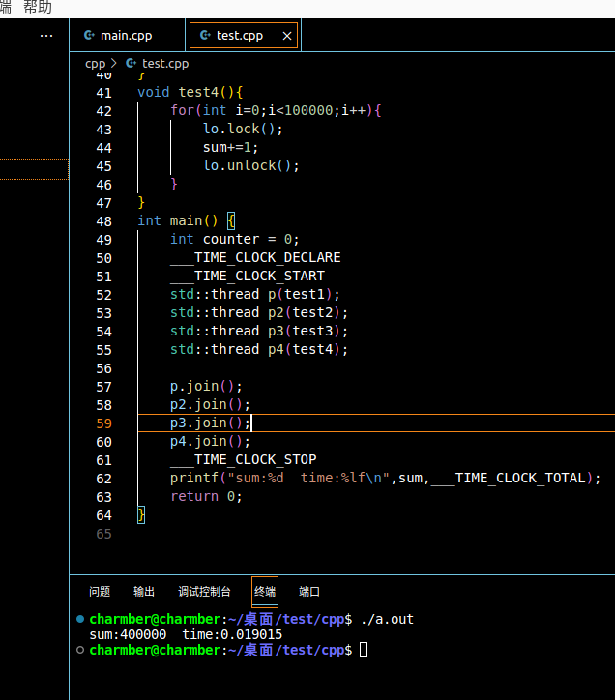Click the C++ file icon on main.cpp tab
615x700 pixels.
pos(90,36)
